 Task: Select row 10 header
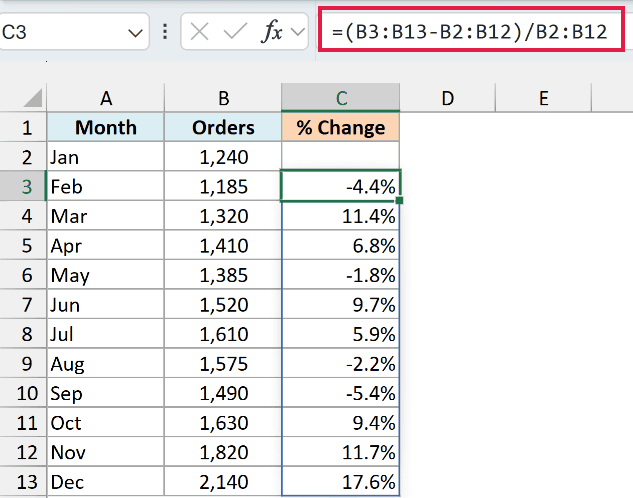click(23, 392)
